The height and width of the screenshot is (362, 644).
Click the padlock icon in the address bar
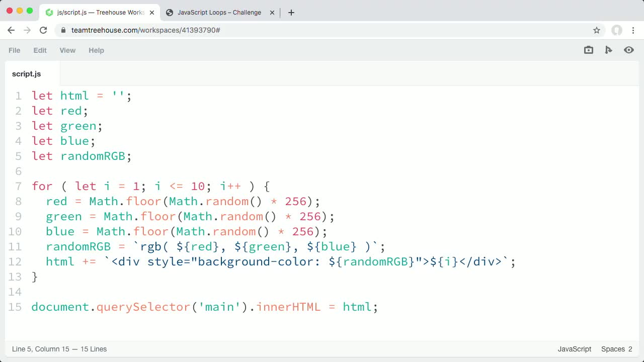point(63,30)
